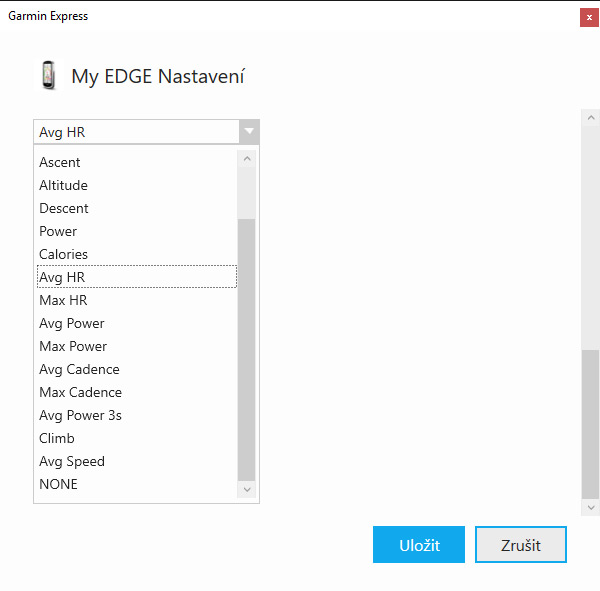
Task: Click the Avg HR combo box field
Action: click(x=137, y=132)
